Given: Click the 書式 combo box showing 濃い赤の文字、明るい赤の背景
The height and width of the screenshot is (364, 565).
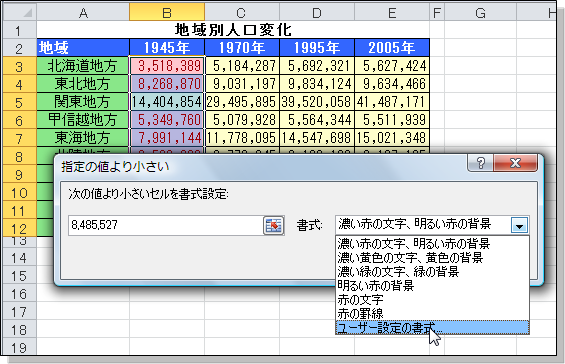Looking at the screenshot, I should [432, 225].
